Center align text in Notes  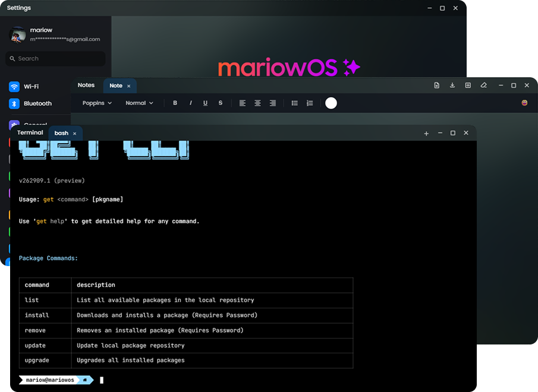tap(257, 103)
